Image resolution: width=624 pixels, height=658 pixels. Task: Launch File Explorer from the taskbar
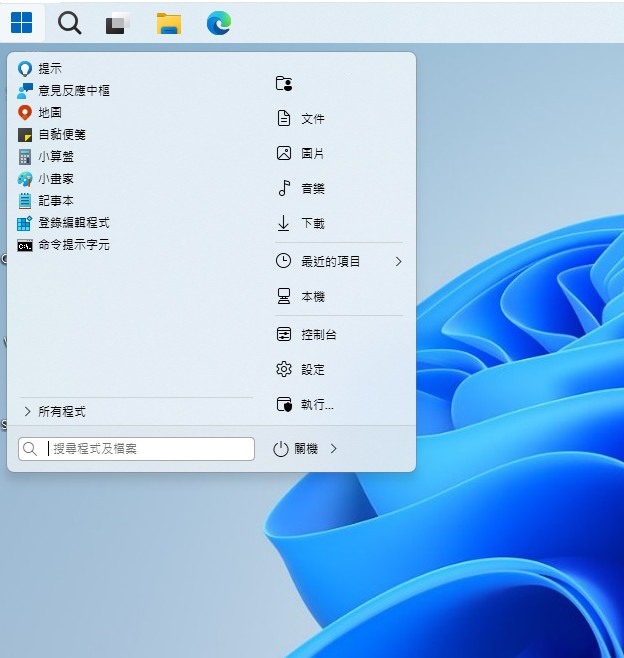(x=169, y=23)
